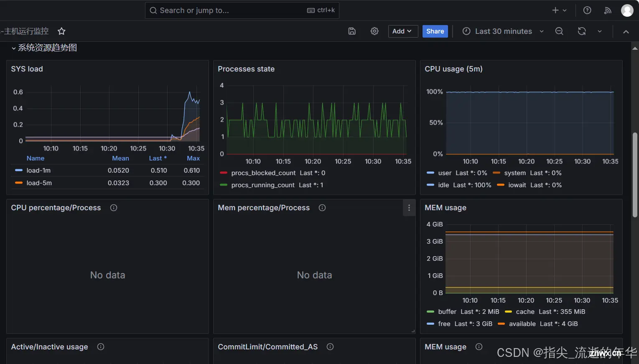The image size is (639, 364).
Task: Click procs_blocked_count red color swatch
Action: click(x=224, y=173)
